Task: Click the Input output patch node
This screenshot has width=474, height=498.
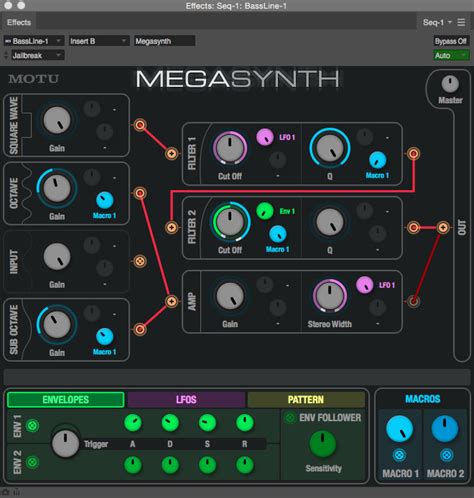Action: pyautogui.click(x=140, y=261)
